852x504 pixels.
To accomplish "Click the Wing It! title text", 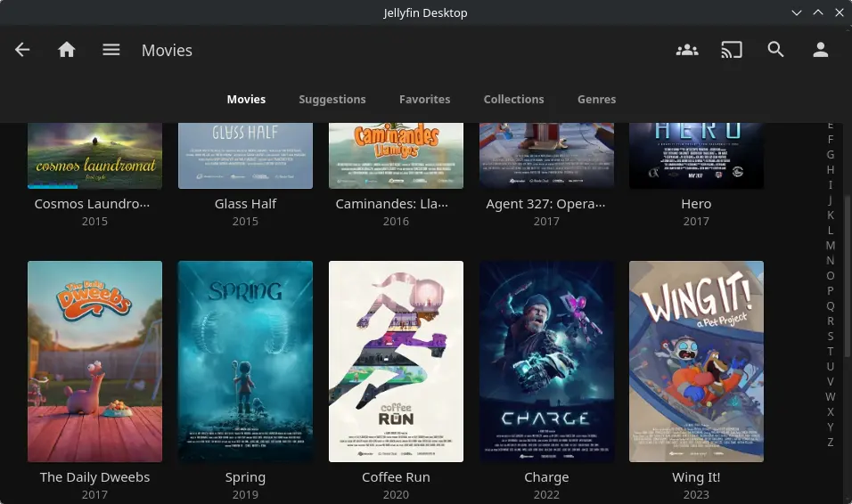I will tap(696, 477).
